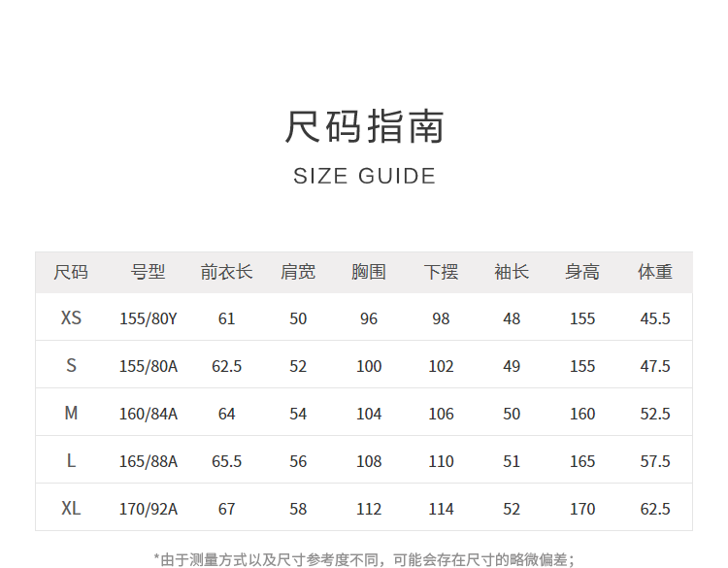Screen dimensions: 728x568
Task: Click the 160/84A type cell
Action: [x=149, y=414]
